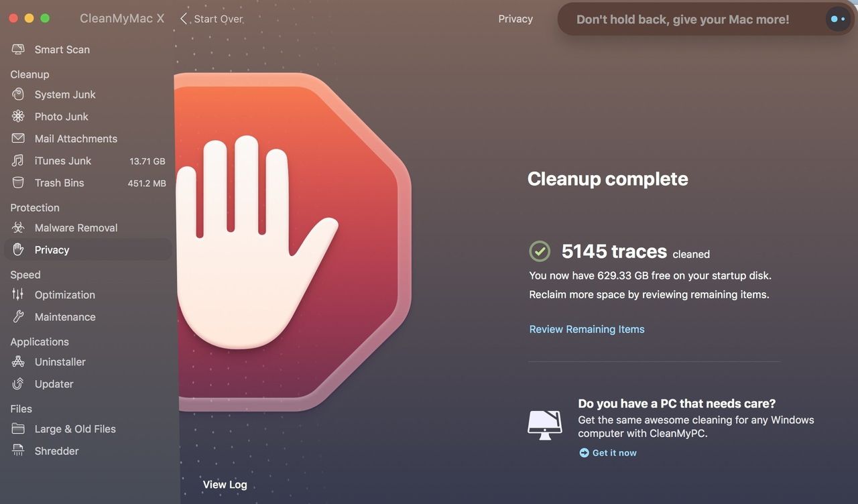This screenshot has height=504, width=858.
Task: Click the Speed section header
Action: point(25,275)
